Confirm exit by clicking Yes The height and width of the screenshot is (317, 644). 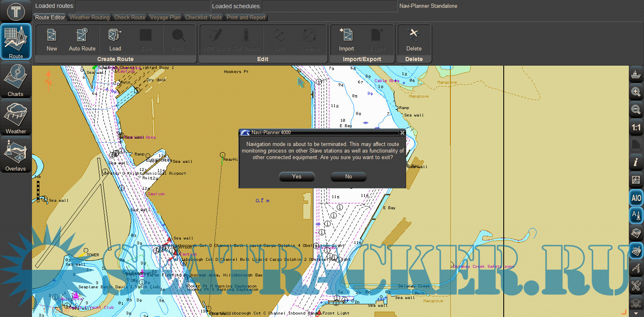297,176
